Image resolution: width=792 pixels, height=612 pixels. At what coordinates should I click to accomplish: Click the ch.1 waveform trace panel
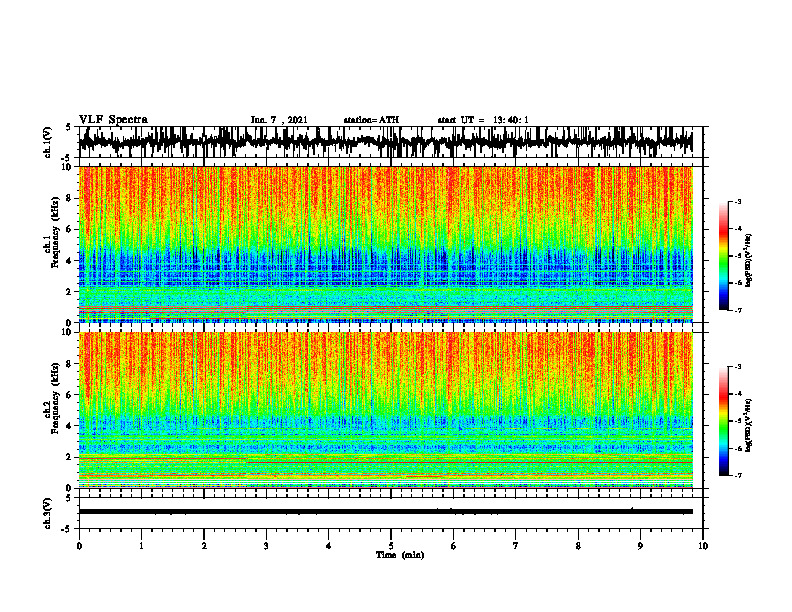[x=390, y=142]
